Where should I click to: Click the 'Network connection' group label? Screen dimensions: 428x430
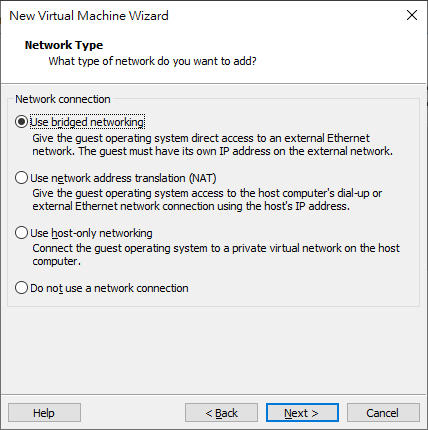[x=63, y=99]
